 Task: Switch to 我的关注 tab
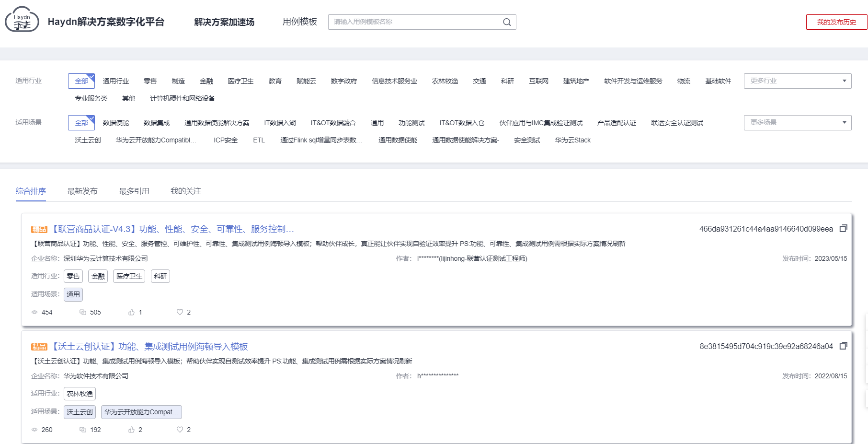click(186, 191)
